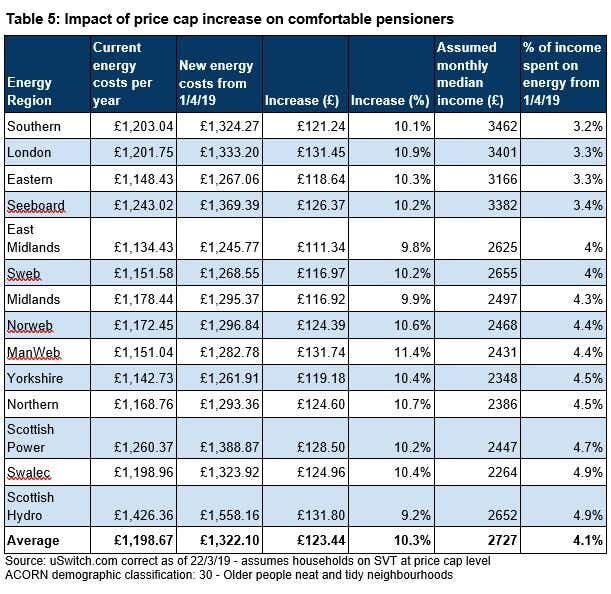Click Northern increase value £124.60
This screenshot has height=594, width=611.
click(x=306, y=404)
